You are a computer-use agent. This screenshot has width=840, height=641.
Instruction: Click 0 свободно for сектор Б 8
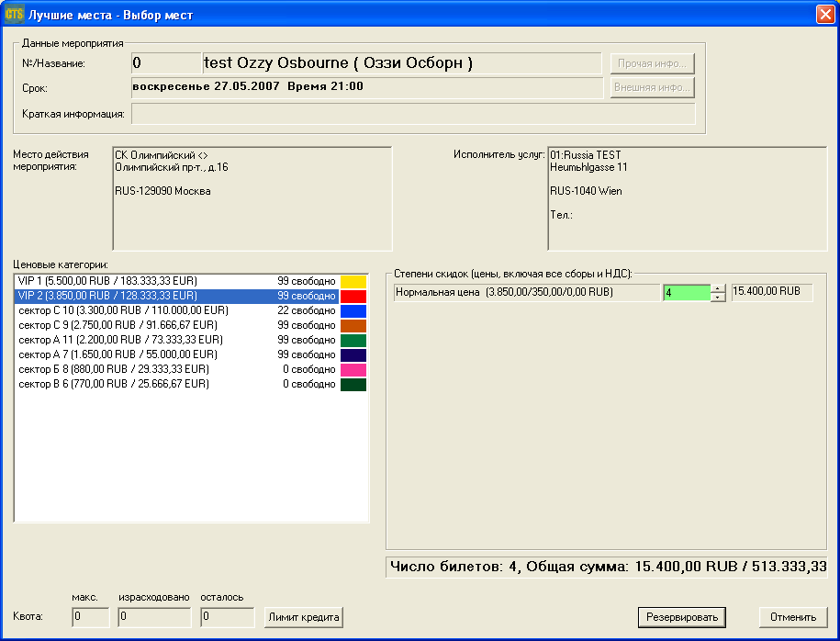[x=309, y=369]
